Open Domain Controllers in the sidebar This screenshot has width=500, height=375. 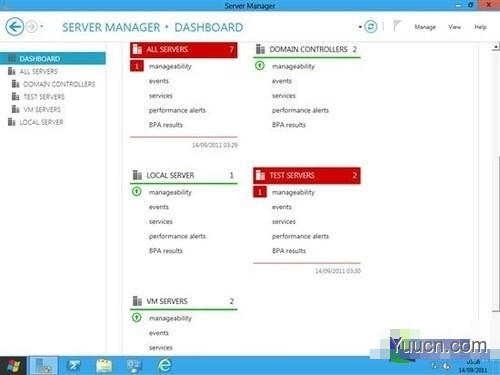59,84
